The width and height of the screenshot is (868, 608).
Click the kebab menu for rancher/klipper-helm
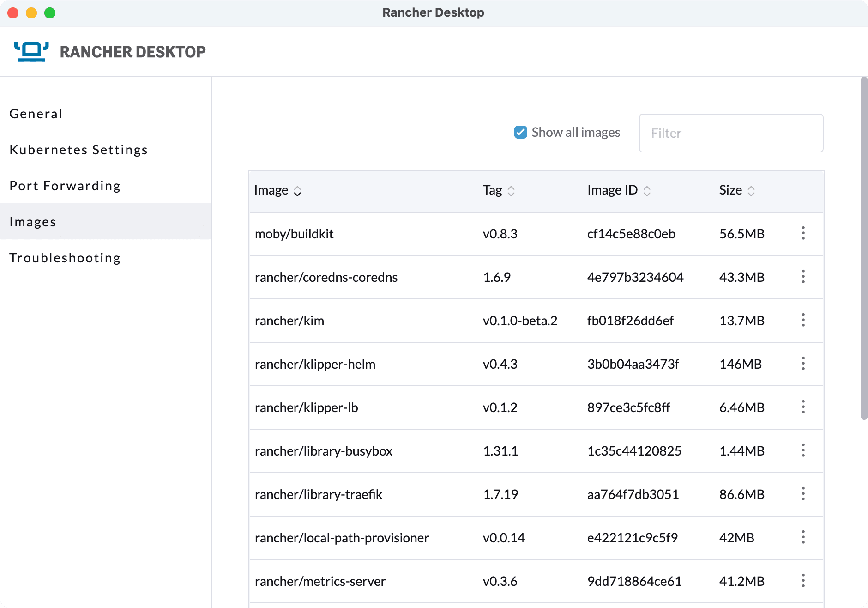click(x=803, y=364)
